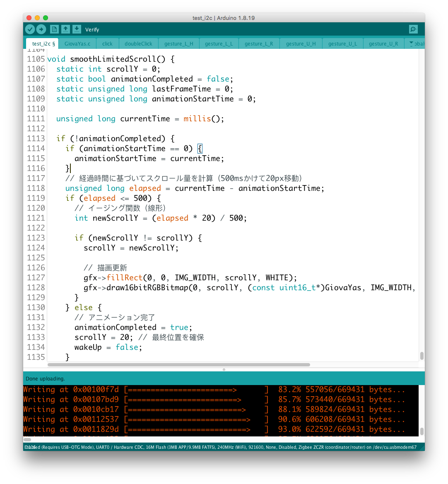
Task: Open the gesture_U_R tab
Action: point(383,43)
